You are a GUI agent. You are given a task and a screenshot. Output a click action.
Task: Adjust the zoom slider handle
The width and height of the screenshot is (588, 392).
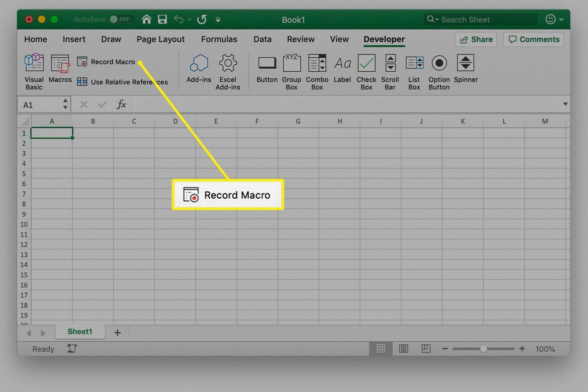click(x=483, y=348)
